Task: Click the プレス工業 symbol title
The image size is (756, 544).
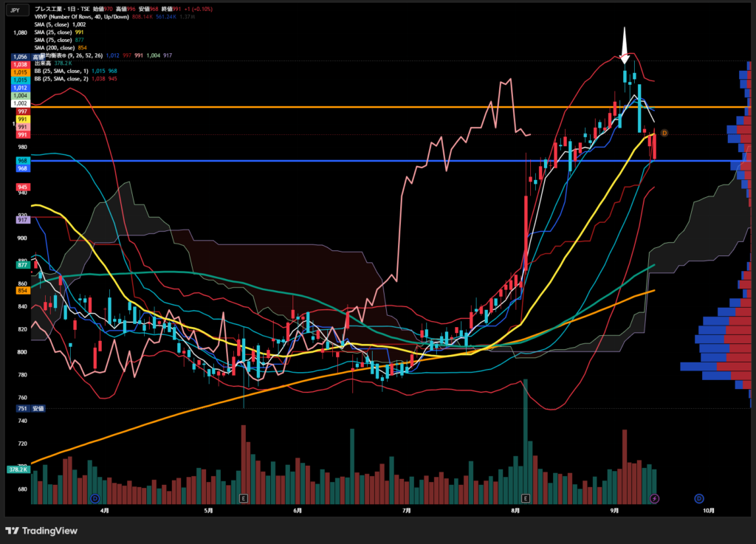Action: [x=47, y=9]
